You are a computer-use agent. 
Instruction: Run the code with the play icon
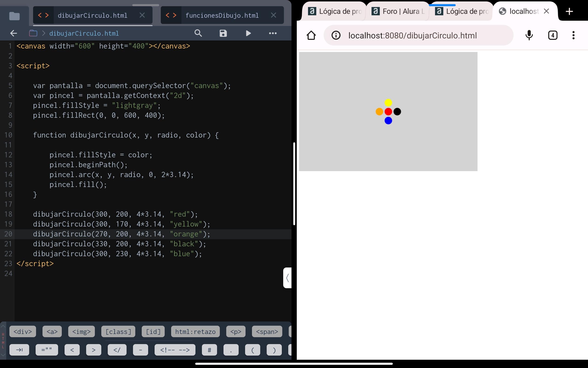point(248,33)
